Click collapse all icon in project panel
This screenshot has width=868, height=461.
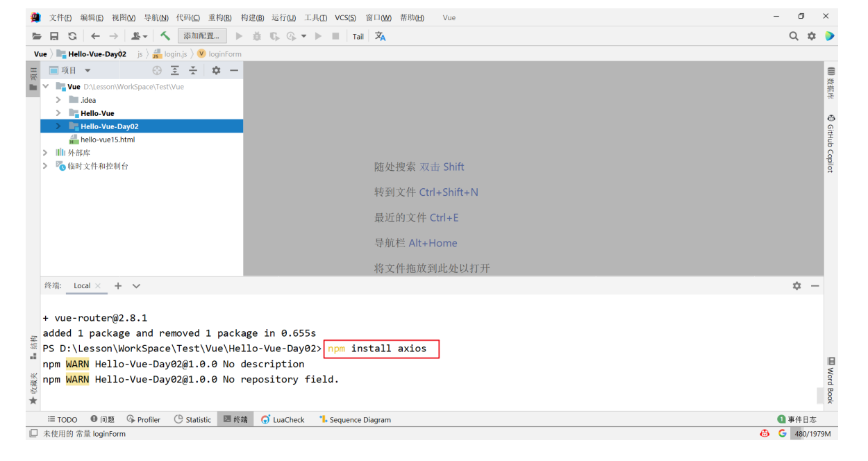(193, 70)
